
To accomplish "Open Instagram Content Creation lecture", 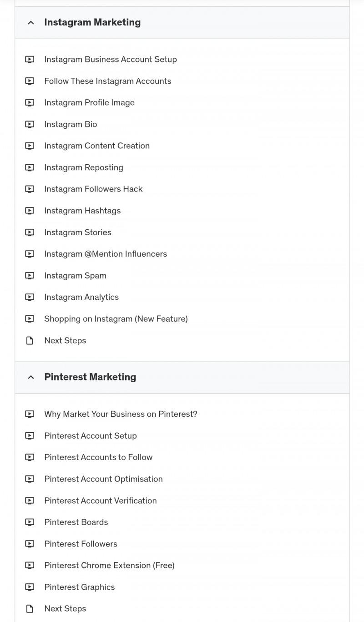I will [97, 146].
